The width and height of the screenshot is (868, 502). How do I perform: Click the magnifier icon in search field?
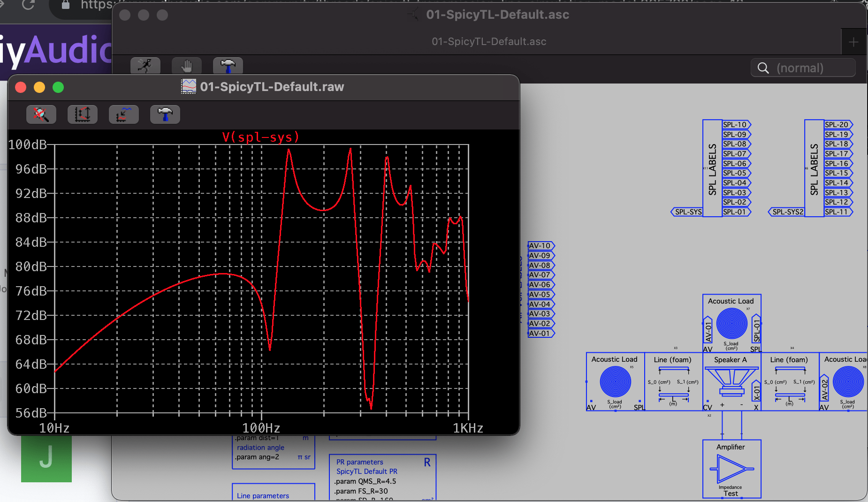(763, 68)
